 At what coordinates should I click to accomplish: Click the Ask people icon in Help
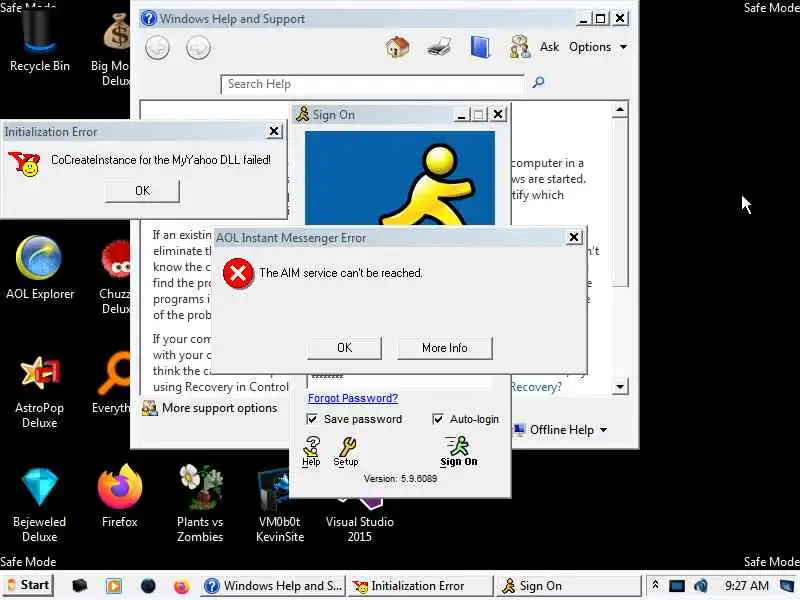pos(519,47)
